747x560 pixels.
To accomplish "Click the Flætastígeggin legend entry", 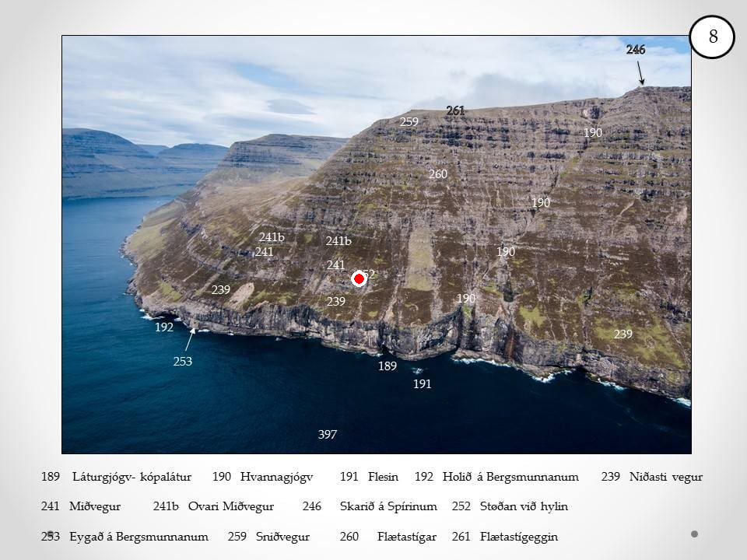I will click(519, 537).
